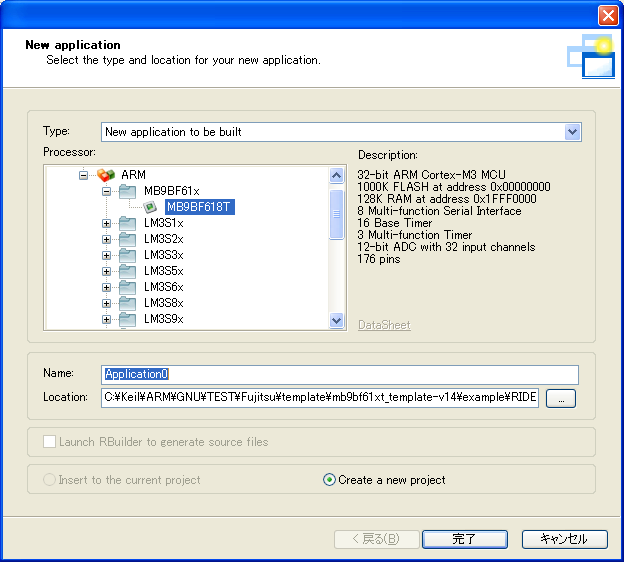Select Create a new project option
624x562 pixels.
[x=329, y=480]
